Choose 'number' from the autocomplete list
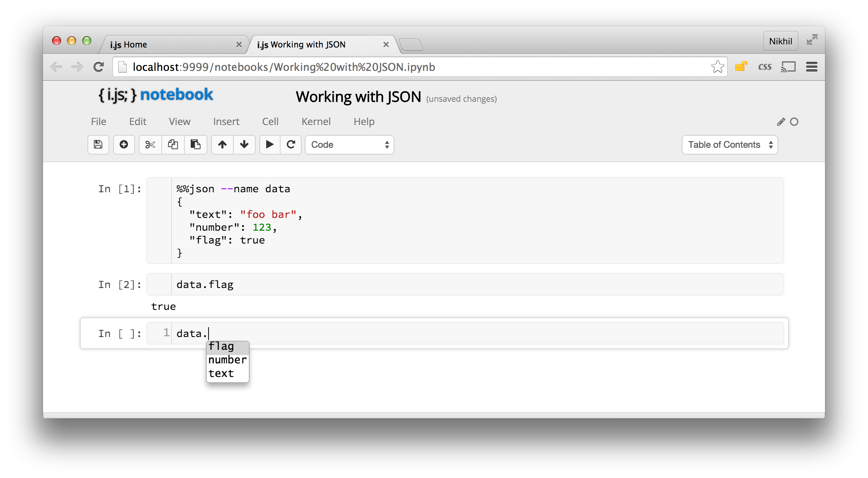This screenshot has height=478, width=868. 227,360
